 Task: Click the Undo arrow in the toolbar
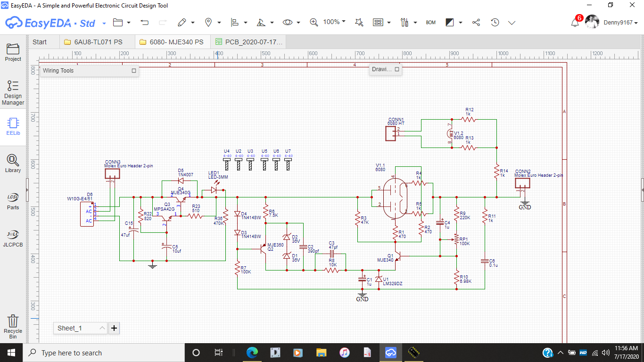tap(145, 22)
